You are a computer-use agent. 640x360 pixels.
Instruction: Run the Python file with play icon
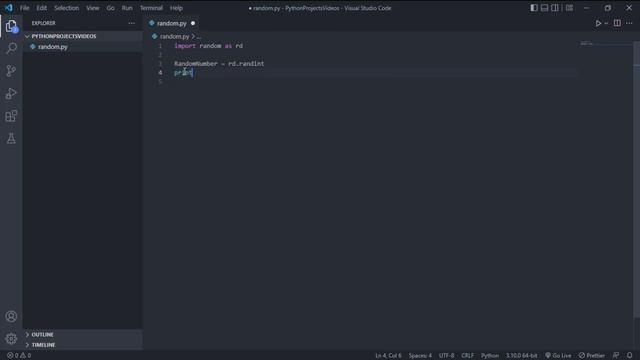(598, 23)
